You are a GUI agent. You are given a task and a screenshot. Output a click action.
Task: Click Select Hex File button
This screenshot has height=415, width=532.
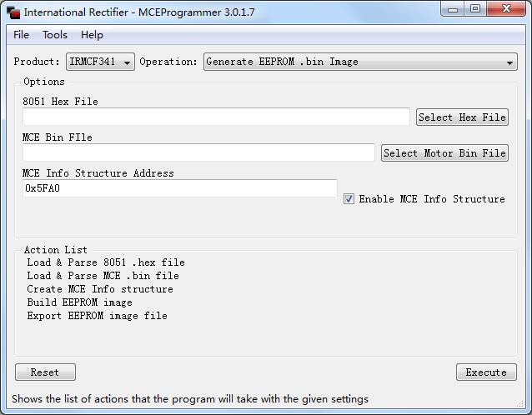click(462, 117)
